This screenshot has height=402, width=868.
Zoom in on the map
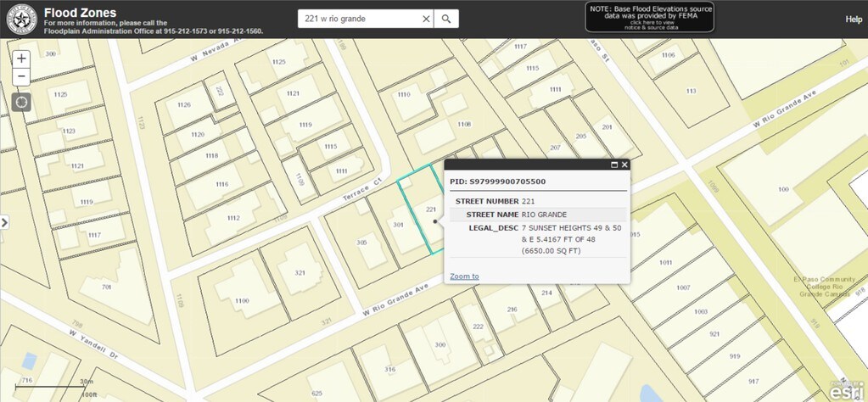[21, 59]
